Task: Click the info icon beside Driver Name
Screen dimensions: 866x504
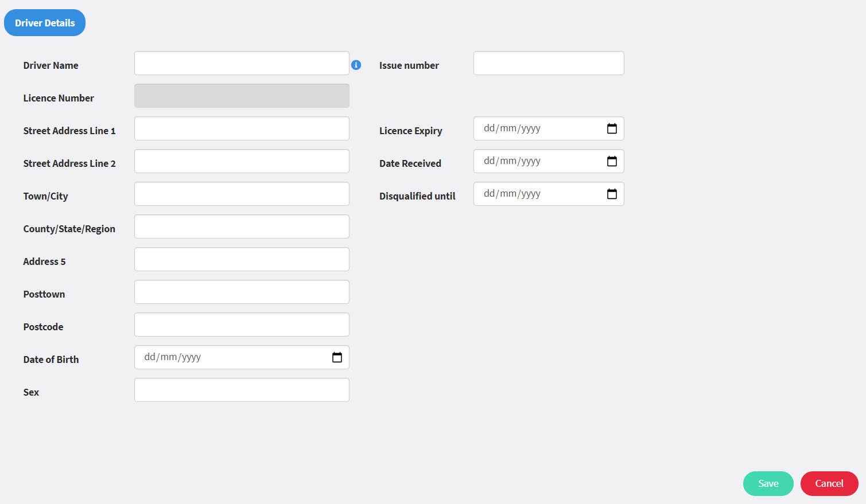Action: [x=356, y=65]
